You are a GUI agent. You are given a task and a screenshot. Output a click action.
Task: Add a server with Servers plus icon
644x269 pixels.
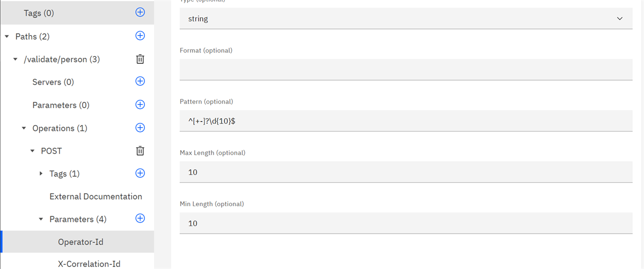click(x=140, y=82)
